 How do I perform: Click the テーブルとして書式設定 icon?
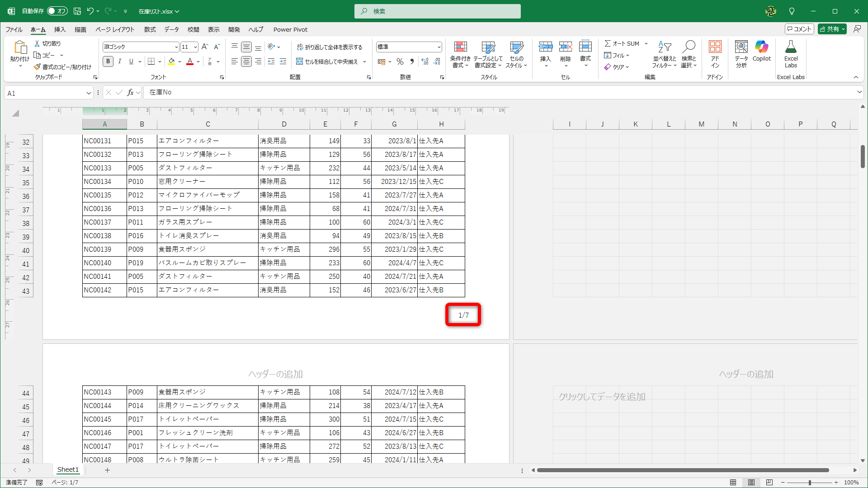(489, 54)
